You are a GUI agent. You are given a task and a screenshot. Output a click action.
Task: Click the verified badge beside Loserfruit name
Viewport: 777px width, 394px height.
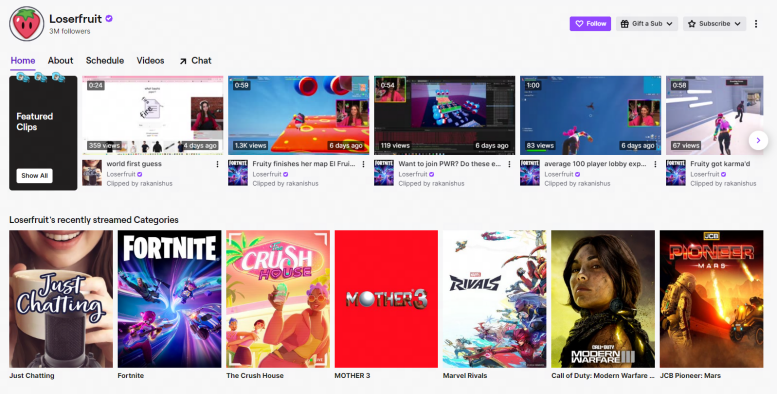point(109,19)
